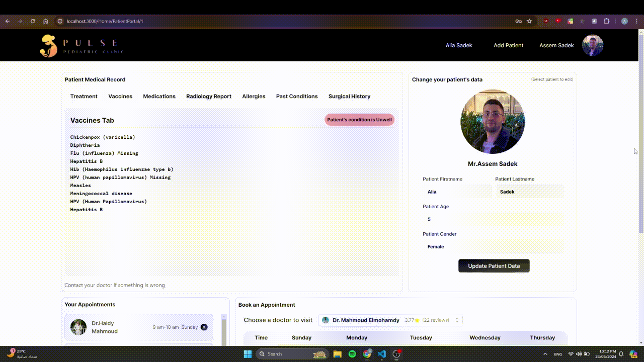Click the Update Patient Data button

tap(494, 265)
